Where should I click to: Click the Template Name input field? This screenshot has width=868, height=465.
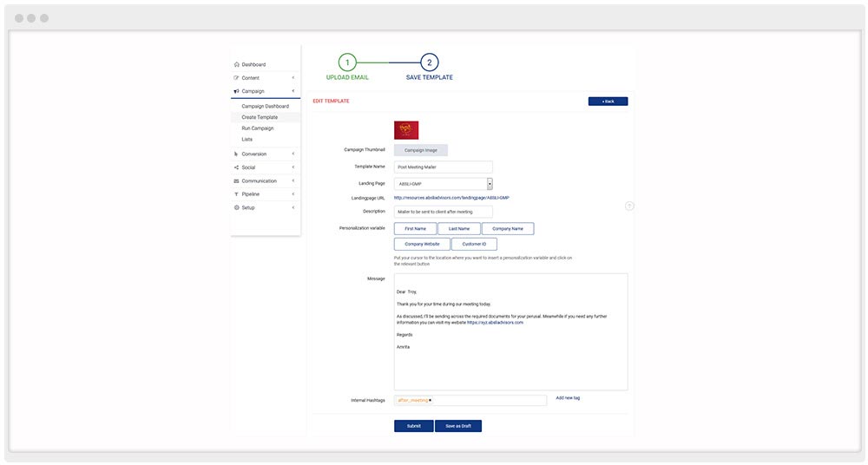(x=444, y=167)
